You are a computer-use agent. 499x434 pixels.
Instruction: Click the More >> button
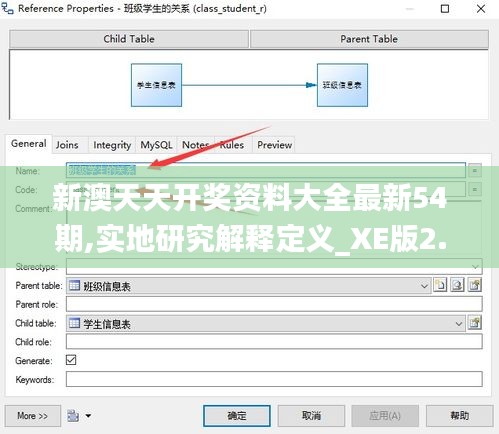[x=33, y=416]
